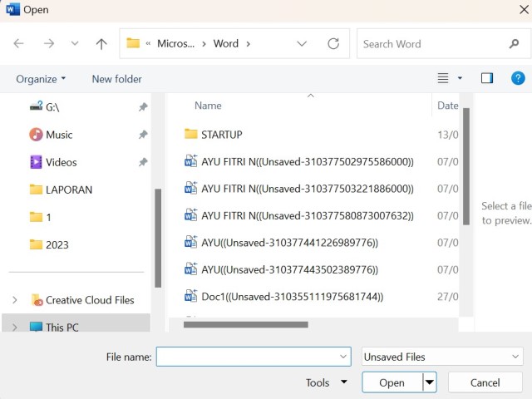This screenshot has width=532, height=399.
Task: Open the Videos folder in sidebar
Action: point(61,162)
